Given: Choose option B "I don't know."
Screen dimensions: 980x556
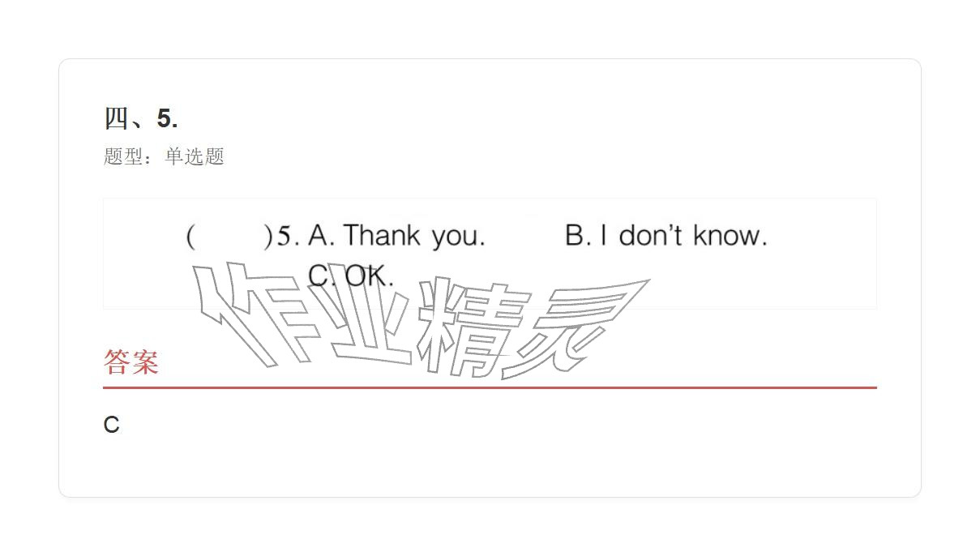Looking at the screenshot, I should (665, 236).
